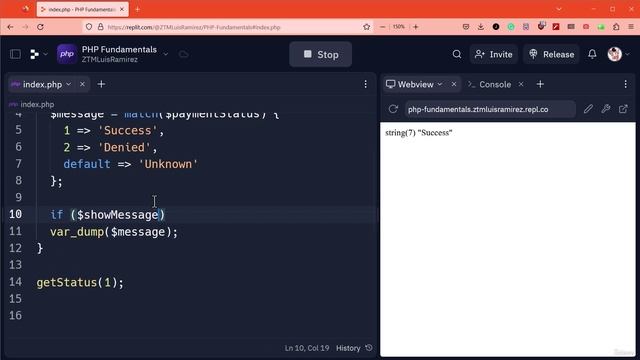
Task: Close the index.php editor tab
Action: [82, 84]
